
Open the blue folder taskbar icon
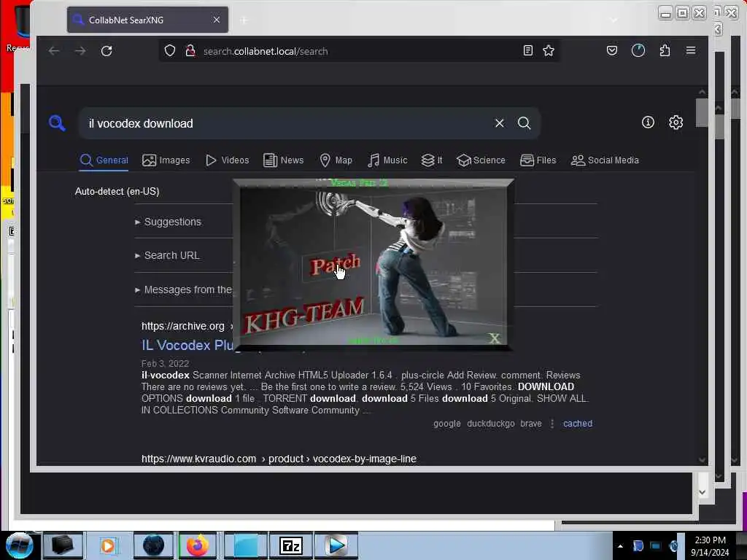click(x=245, y=545)
